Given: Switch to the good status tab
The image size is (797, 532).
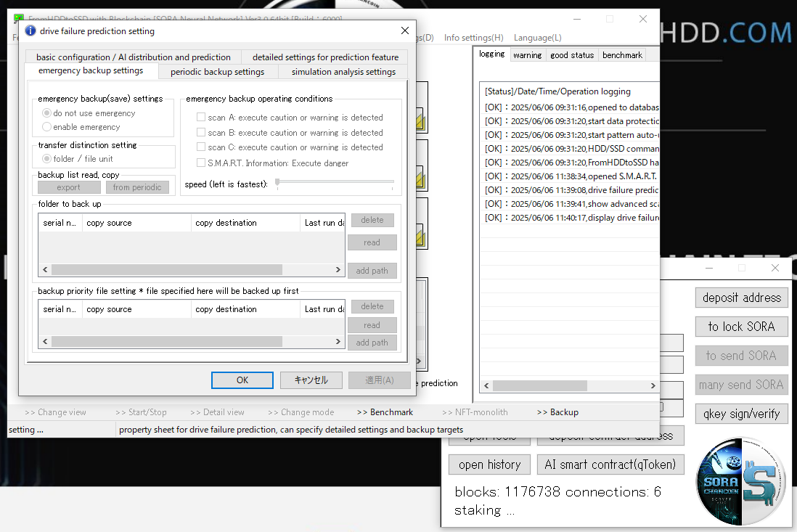Looking at the screenshot, I should pos(572,55).
